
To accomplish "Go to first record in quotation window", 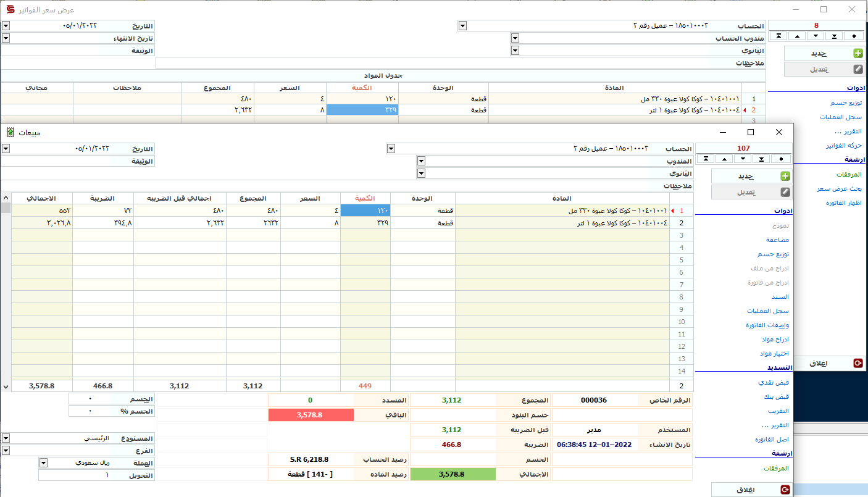I will coord(778,36).
